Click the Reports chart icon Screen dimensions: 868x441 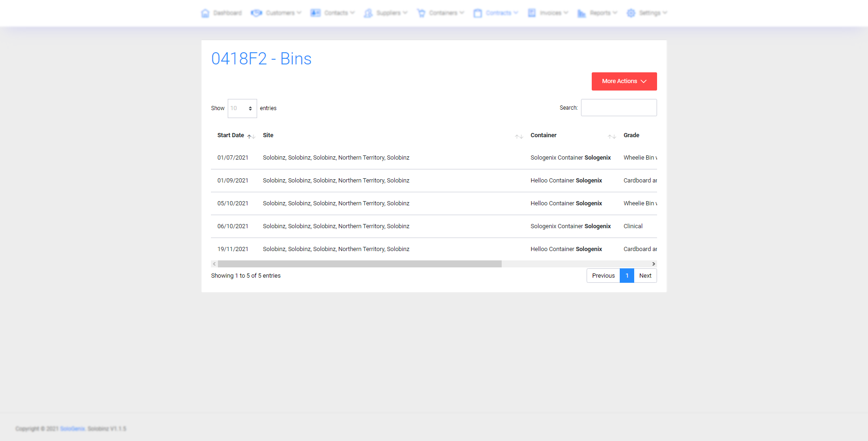581,13
